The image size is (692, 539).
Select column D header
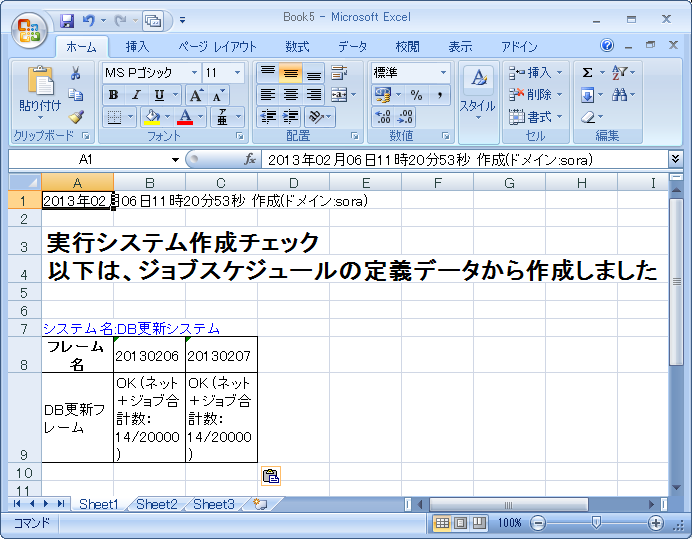[x=293, y=182]
